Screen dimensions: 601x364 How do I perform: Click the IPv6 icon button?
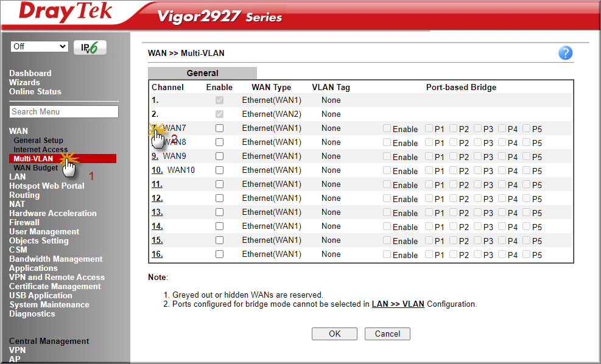click(x=90, y=47)
